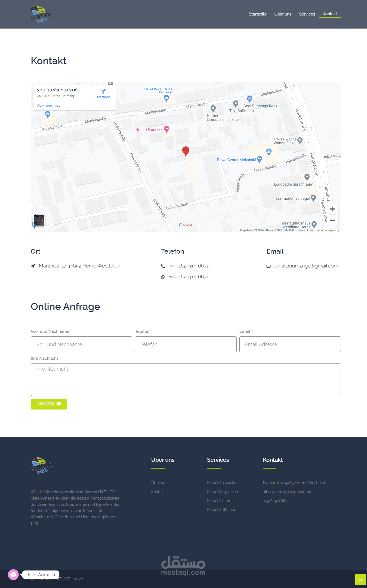Open the alhasanumzuge@gmail.com link in Email section
Viewport: 367px width, 588px height.
(306, 266)
